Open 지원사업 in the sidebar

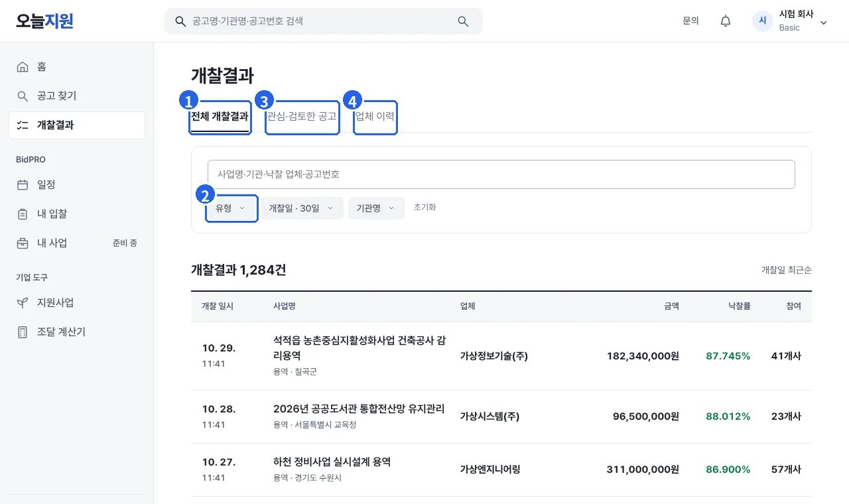point(76,303)
